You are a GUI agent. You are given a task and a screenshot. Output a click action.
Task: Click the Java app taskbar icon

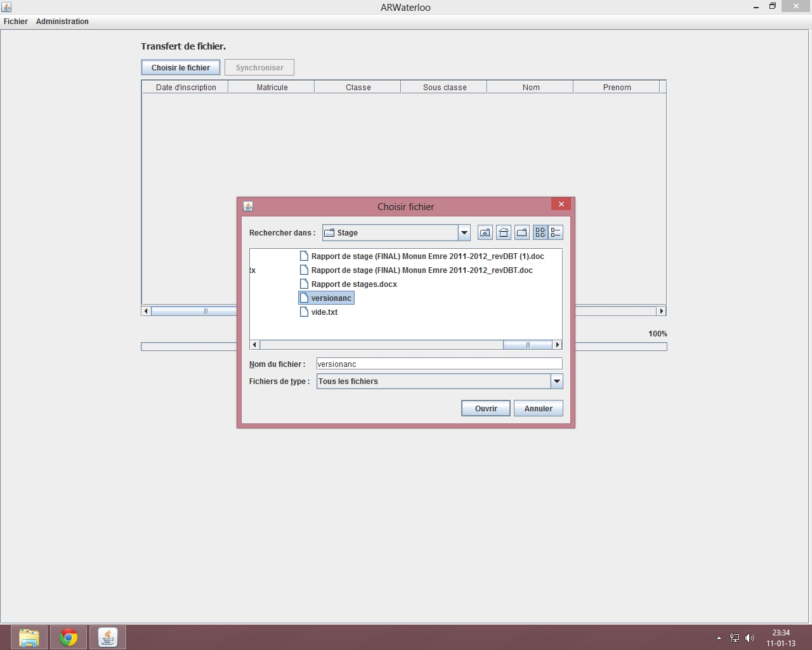pyautogui.click(x=108, y=637)
